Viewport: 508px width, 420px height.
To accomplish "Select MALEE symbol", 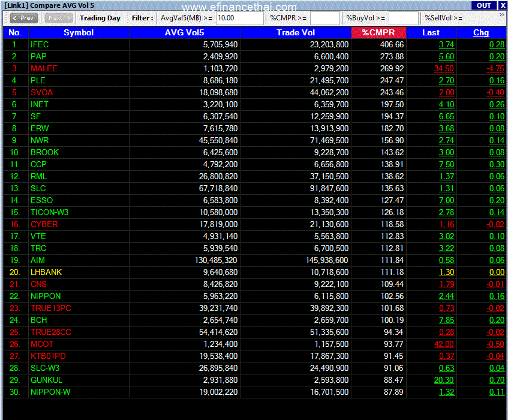I will pos(44,68).
